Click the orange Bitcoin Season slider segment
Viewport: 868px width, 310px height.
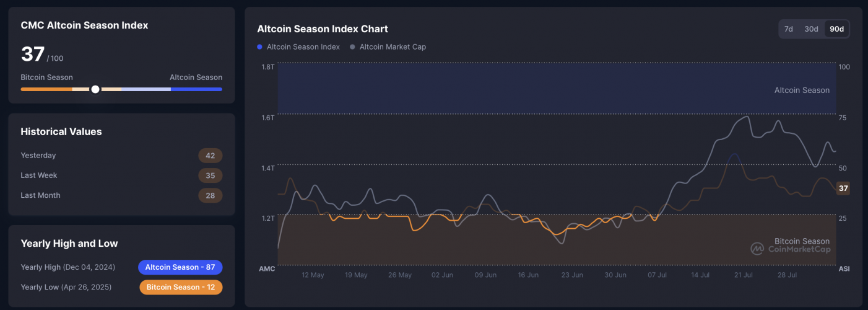[46, 89]
